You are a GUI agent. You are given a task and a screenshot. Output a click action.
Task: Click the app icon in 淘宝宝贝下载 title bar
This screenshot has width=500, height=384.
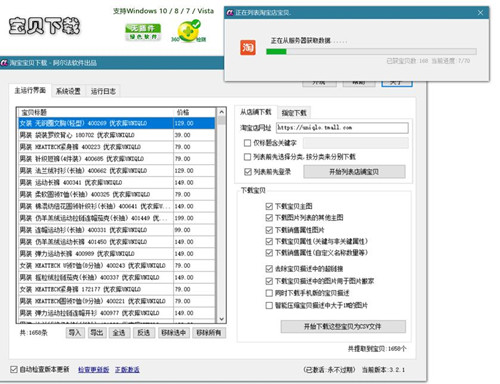pos(4,63)
